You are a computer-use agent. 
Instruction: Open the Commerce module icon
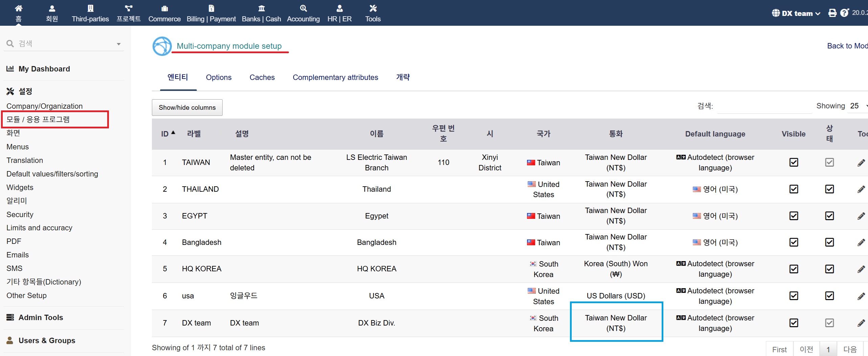164,8
